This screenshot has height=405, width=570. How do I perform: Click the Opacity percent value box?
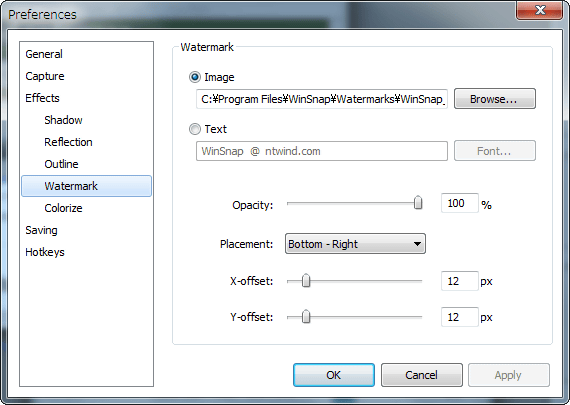pyautogui.click(x=459, y=203)
